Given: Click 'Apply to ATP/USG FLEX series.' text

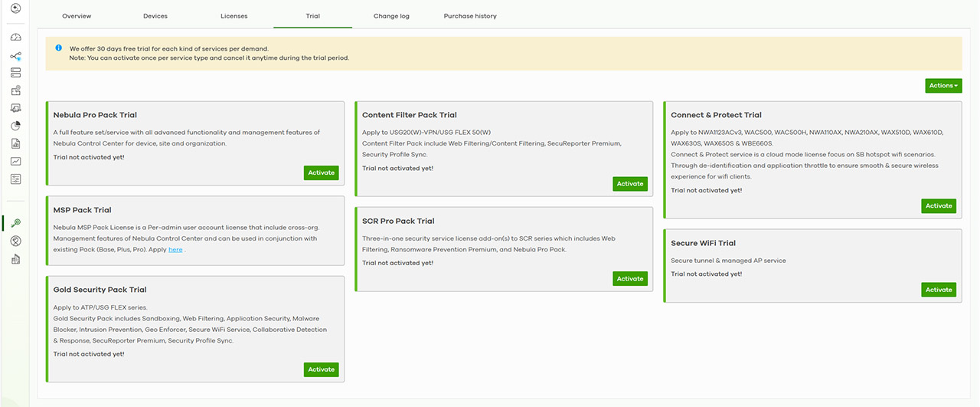Looking at the screenshot, I should pos(100,307).
